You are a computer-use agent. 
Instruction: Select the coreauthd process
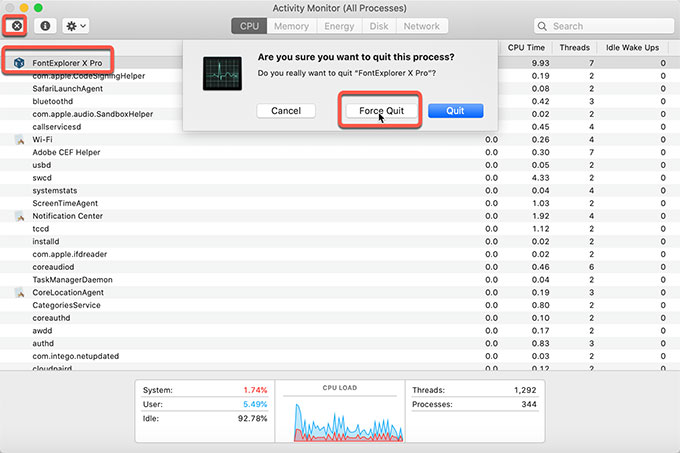pyautogui.click(x=51, y=318)
